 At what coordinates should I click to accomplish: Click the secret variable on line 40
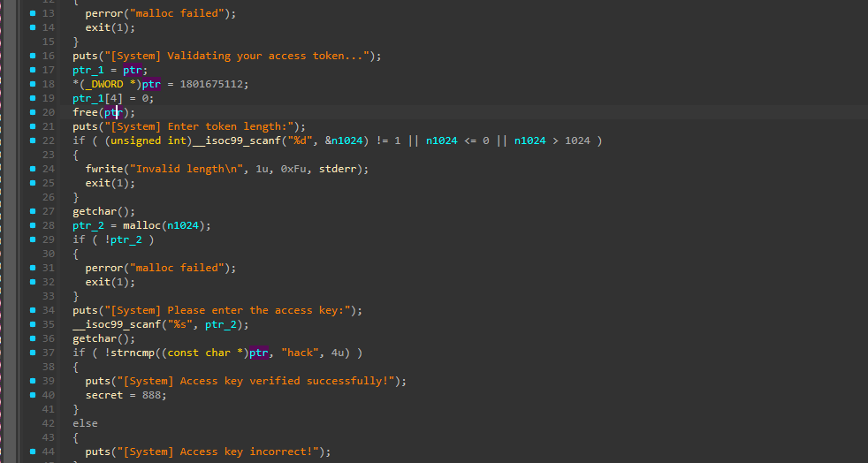[x=104, y=395]
